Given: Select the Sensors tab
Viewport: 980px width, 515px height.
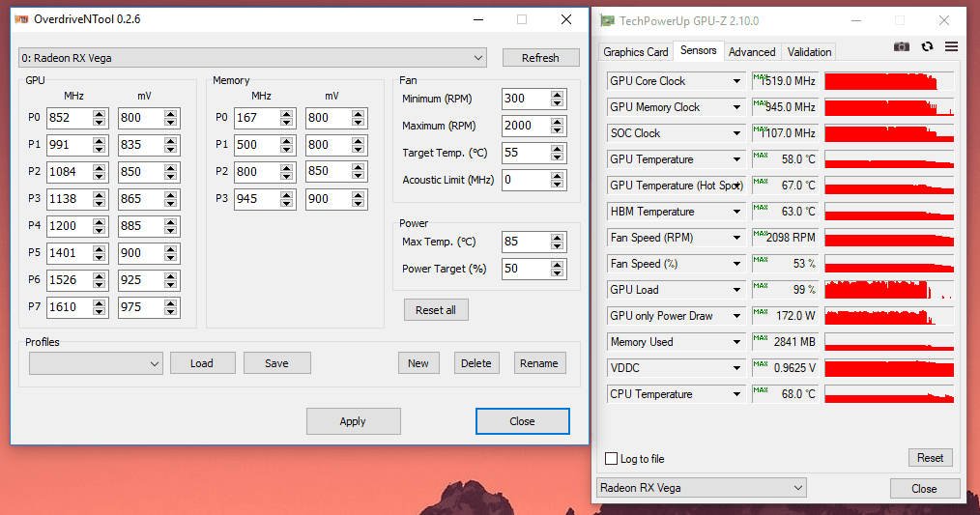Looking at the screenshot, I should (x=698, y=50).
